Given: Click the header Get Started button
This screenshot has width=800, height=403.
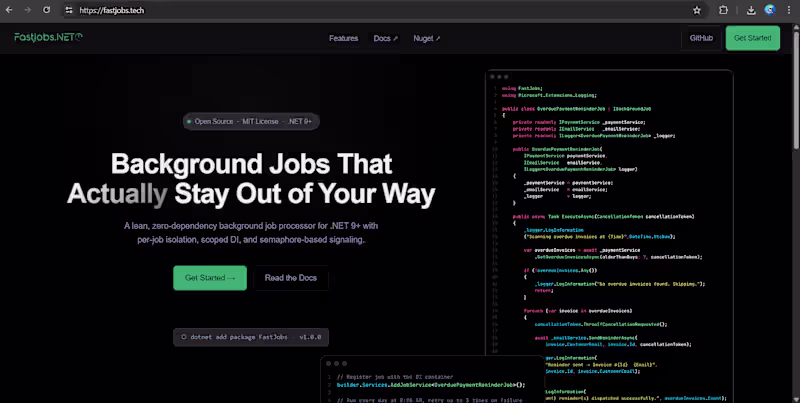Looking at the screenshot, I should (753, 38).
